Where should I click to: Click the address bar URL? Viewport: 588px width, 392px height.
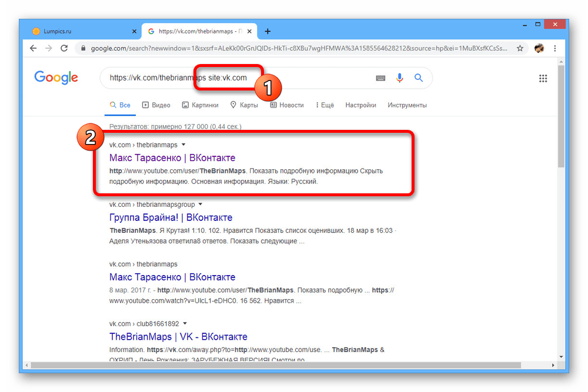click(299, 48)
